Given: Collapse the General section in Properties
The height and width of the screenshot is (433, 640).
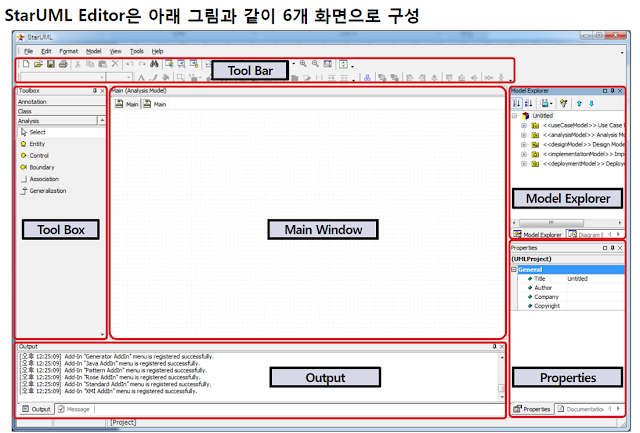Looking at the screenshot, I should point(514,269).
